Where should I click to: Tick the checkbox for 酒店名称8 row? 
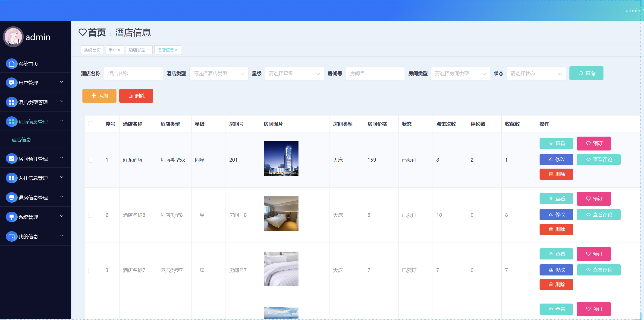point(91,215)
